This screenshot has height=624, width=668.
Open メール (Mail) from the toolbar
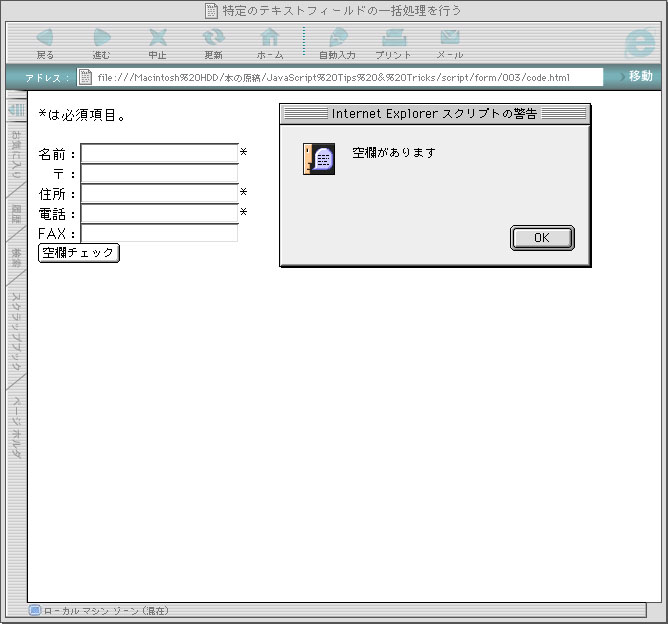[x=449, y=39]
